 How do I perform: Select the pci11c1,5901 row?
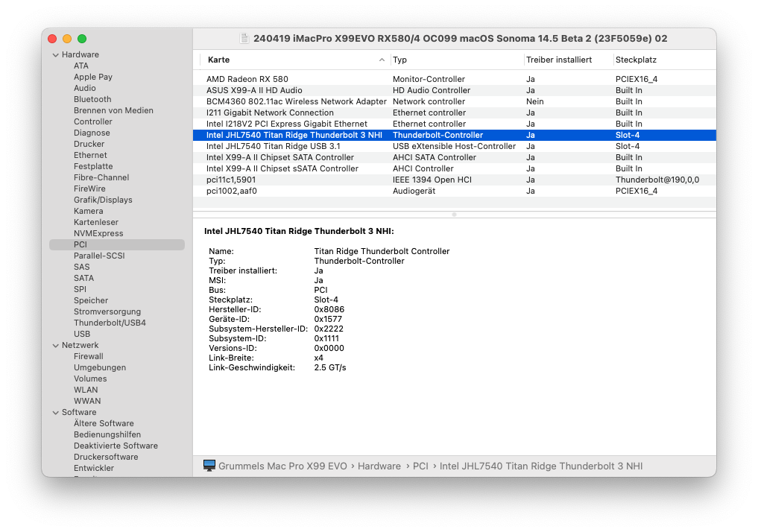[x=455, y=180]
